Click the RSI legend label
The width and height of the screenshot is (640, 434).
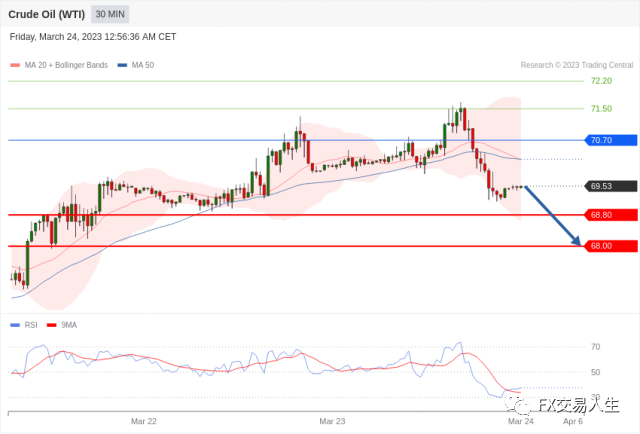tap(31, 325)
